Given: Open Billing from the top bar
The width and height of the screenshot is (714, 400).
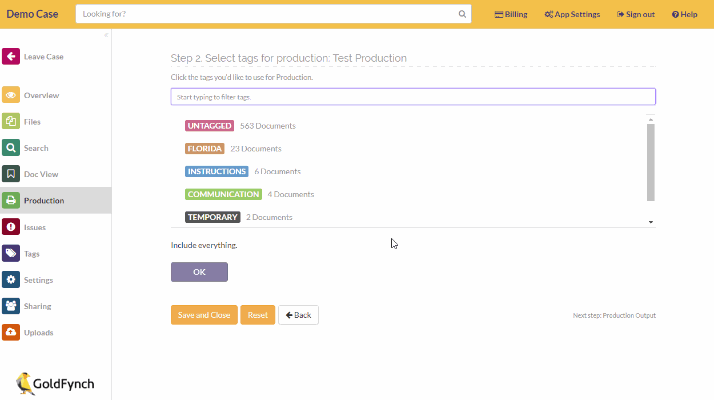Looking at the screenshot, I should (511, 14).
